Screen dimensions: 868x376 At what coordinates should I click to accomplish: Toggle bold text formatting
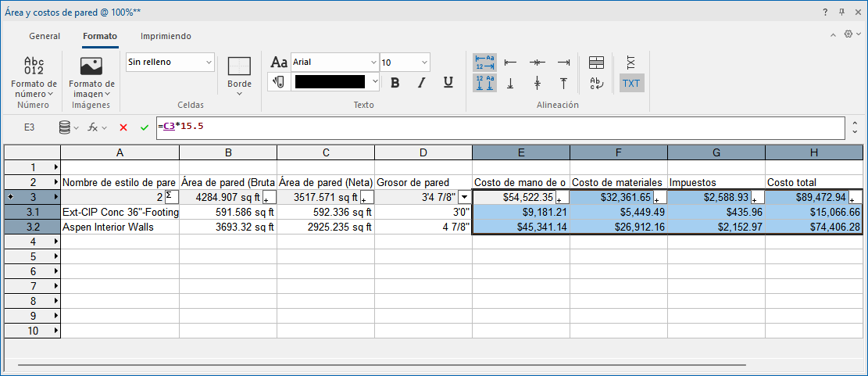[395, 83]
